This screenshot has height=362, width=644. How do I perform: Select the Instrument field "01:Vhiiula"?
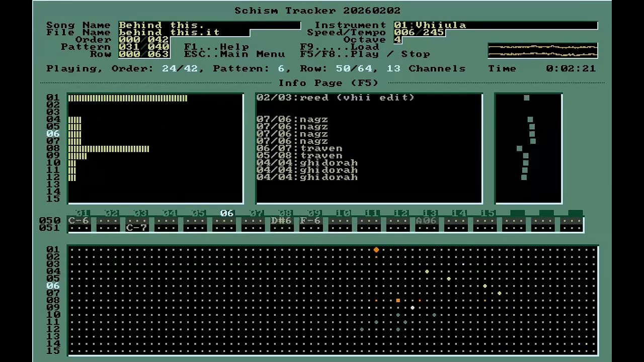496,25
